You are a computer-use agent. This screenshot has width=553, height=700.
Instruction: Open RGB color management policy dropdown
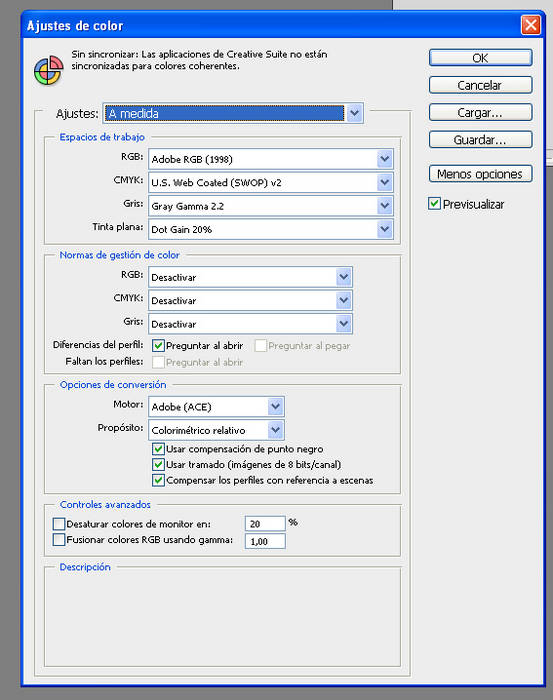250,277
